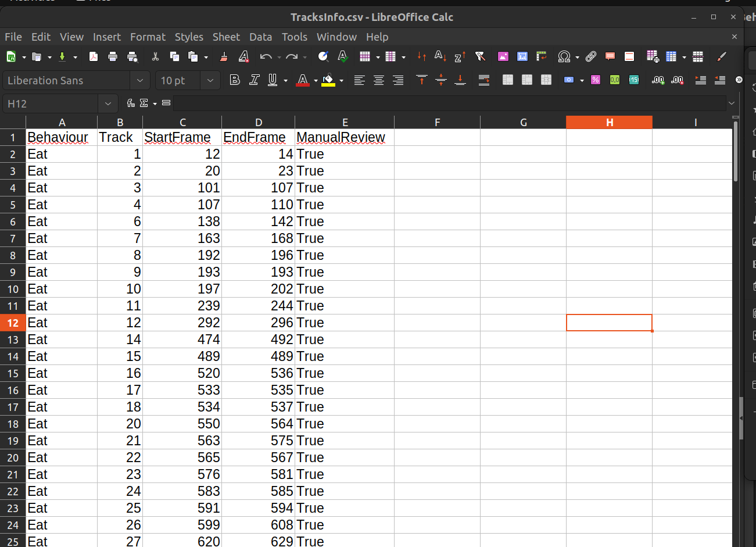Apply yellow background color
The height and width of the screenshot is (547, 756).
click(328, 80)
